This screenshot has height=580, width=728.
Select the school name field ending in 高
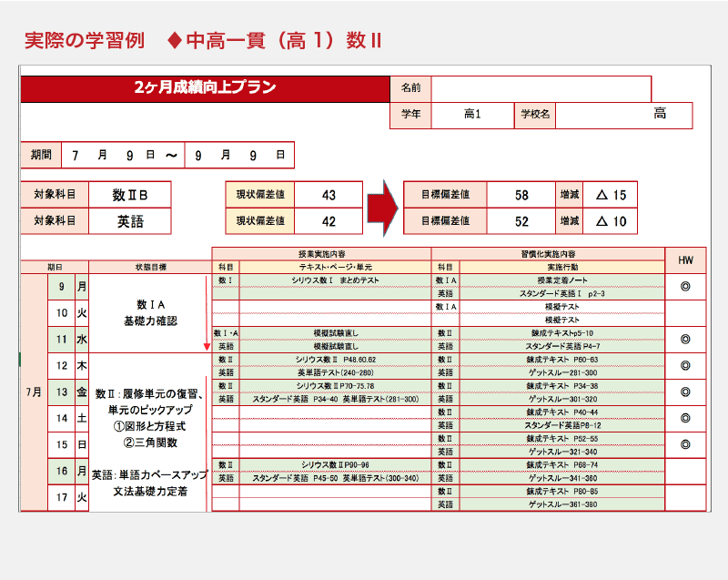623,115
